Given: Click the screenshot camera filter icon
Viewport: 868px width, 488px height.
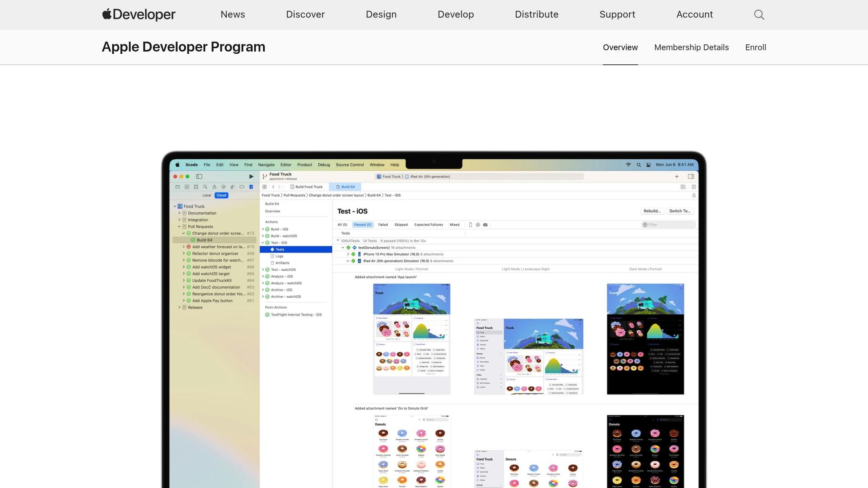Looking at the screenshot, I should pyautogui.click(x=485, y=225).
